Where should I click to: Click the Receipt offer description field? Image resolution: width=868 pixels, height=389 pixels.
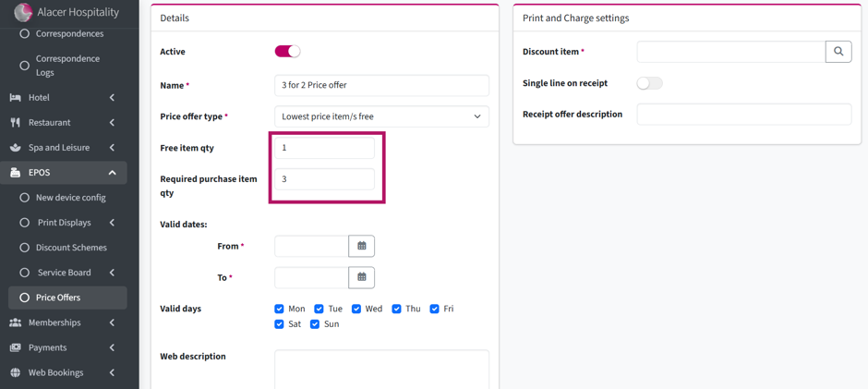tap(744, 115)
